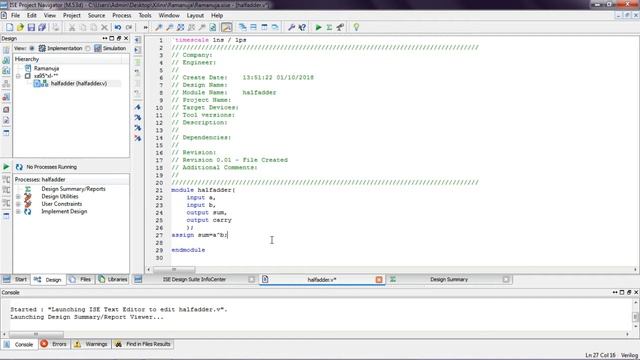Open the Help menu
Image resolution: width=640 pixels, height=360 pixels.
(217, 16)
